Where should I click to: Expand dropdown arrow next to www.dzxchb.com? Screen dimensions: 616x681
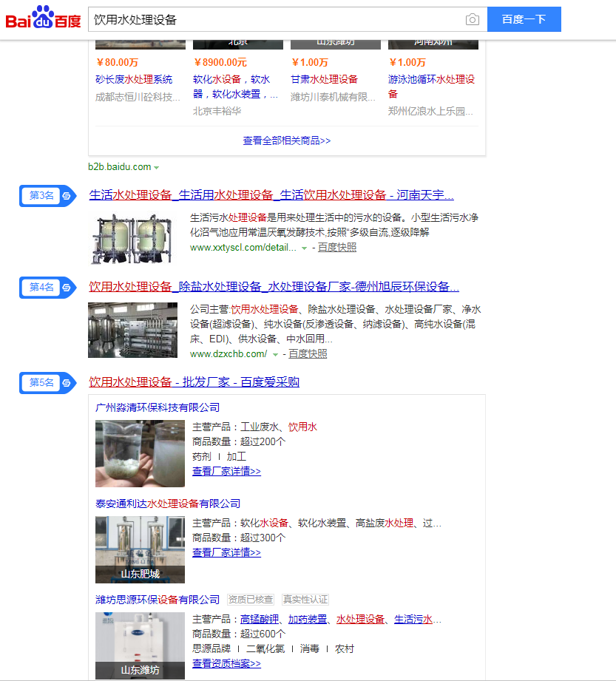pyautogui.click(x=275, y=355)
